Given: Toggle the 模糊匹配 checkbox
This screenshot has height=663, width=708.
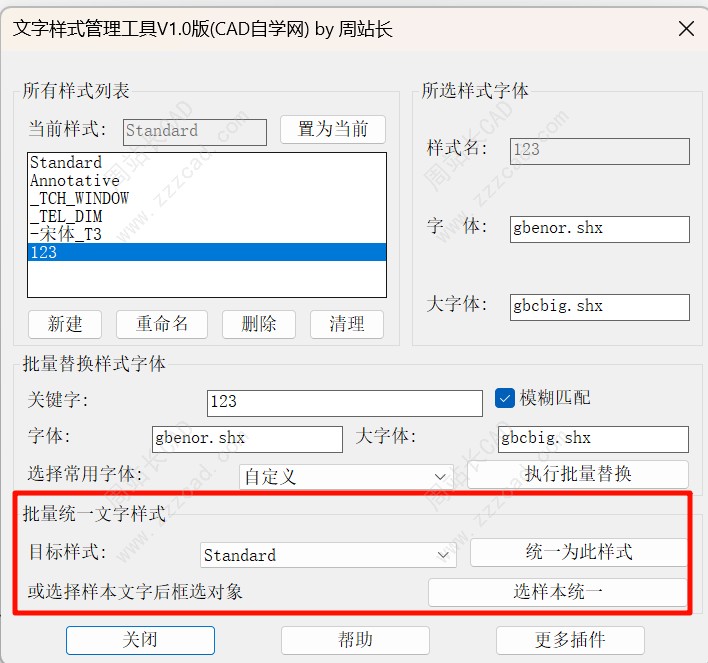Looking at the screenshot, I should pyautogui.click(x=505, y=398).
